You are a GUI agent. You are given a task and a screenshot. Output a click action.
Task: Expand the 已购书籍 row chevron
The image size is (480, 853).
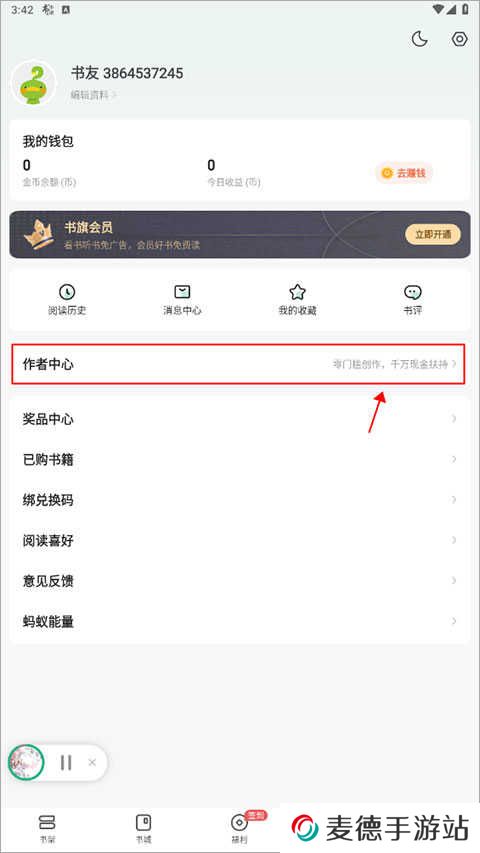[x=454, y=460]
